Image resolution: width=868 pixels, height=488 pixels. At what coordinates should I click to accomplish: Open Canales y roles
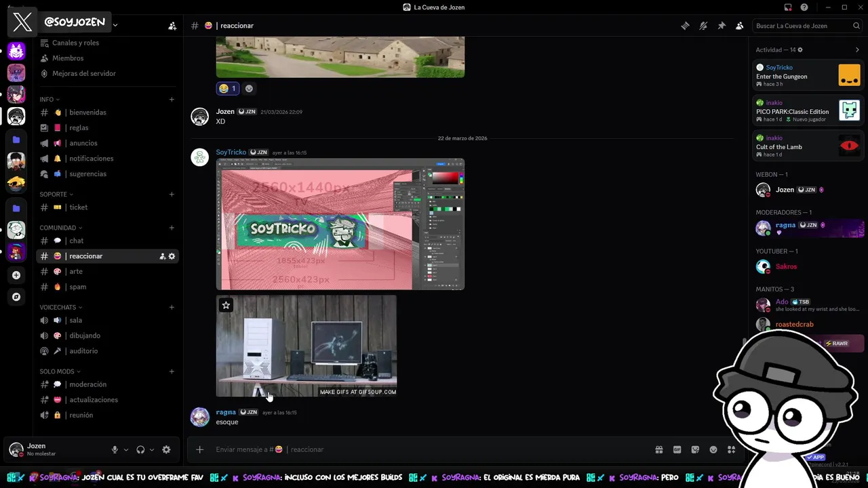pos(75,43)
